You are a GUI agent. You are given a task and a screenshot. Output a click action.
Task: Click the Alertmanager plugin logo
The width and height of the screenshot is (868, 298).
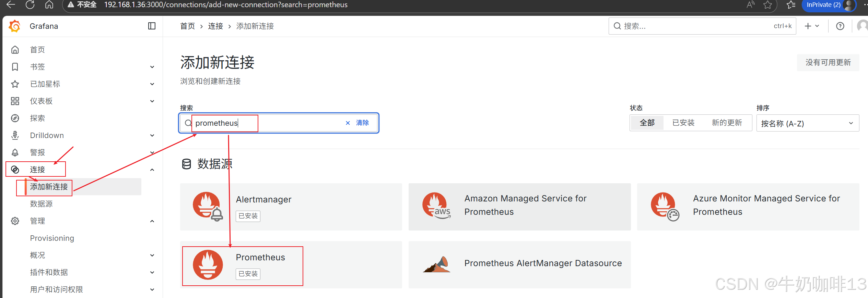pyautogui.click(x=208, y=207)
